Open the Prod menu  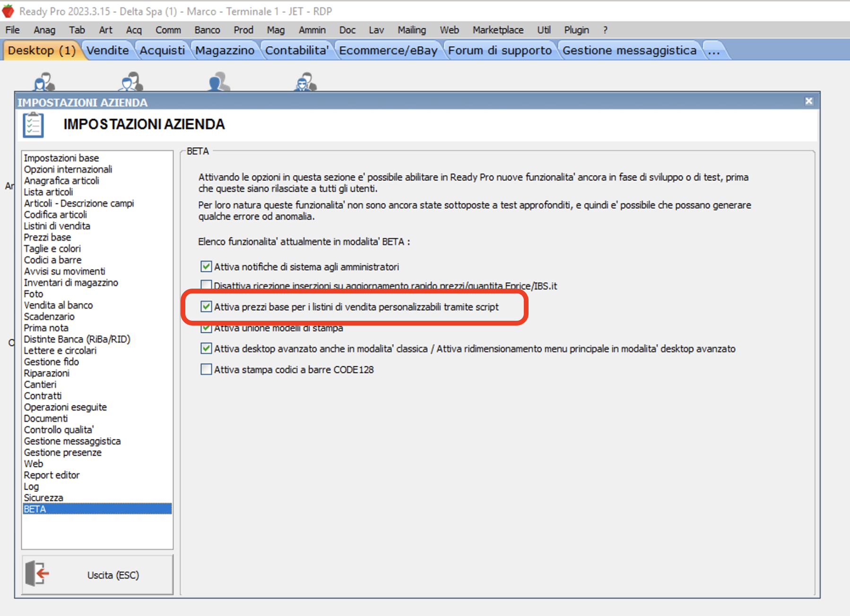pos(243,30)
